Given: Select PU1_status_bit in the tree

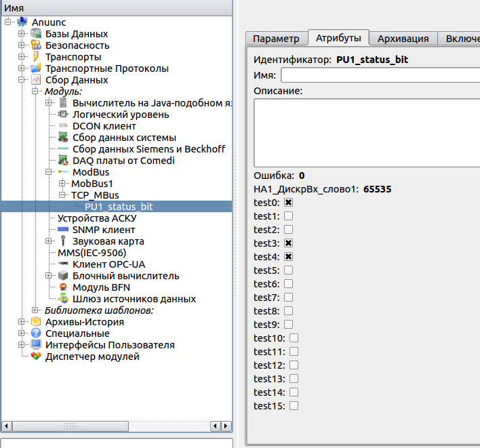Looking at the screenshot, I should [x=119, y=207].
